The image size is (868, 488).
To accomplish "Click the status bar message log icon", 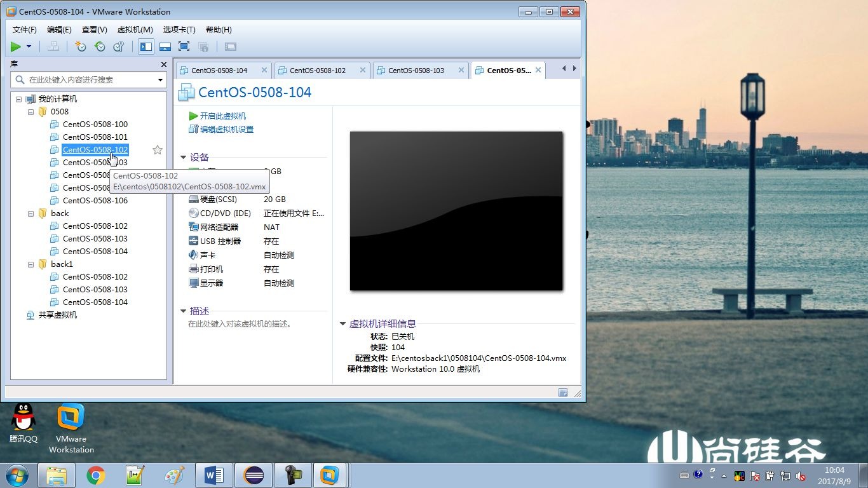I will pyautogui.click(x=563, y=393).
